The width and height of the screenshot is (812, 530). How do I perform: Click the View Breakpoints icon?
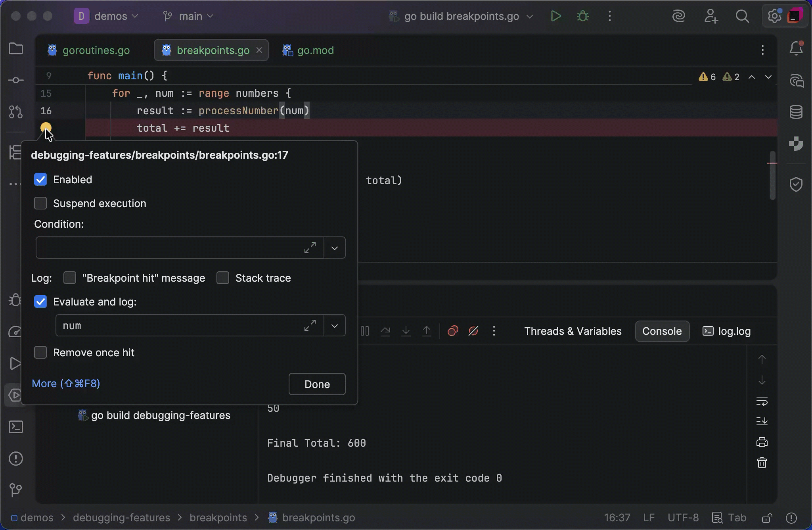[x=452, y=331]
